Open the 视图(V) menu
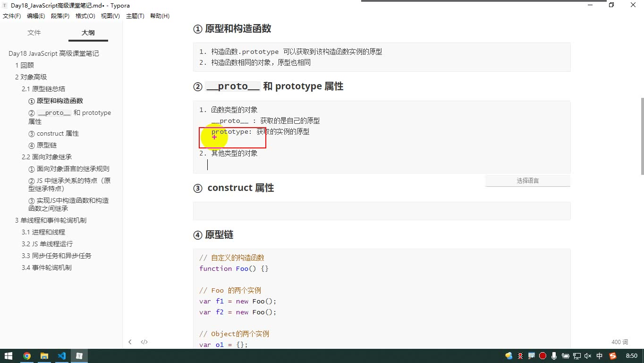 tap(110, 16)
